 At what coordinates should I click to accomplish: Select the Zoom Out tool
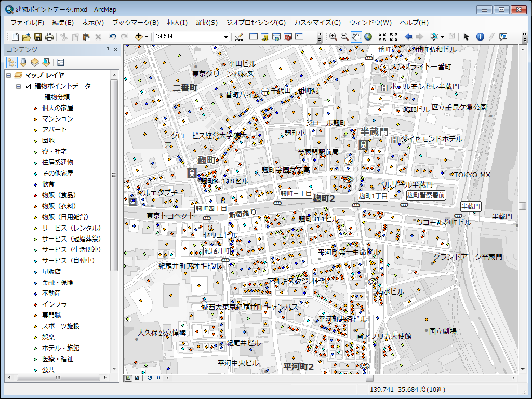coord(344,37)
